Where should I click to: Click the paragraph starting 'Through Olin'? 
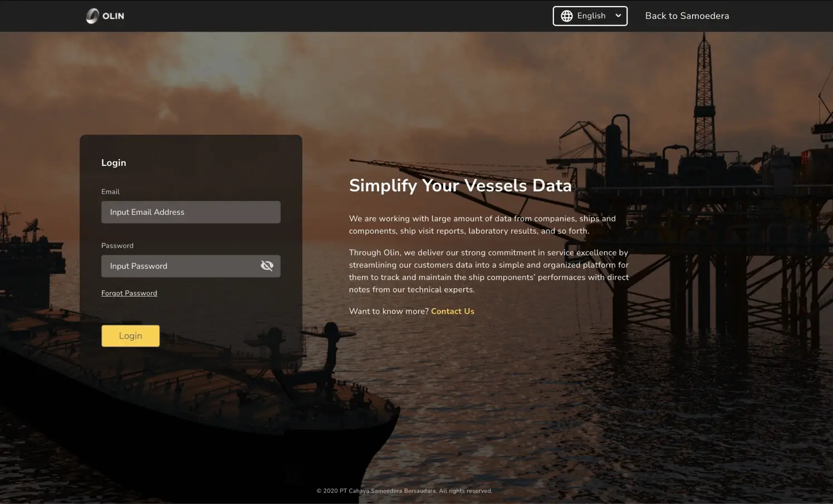(x=488, y=271)
